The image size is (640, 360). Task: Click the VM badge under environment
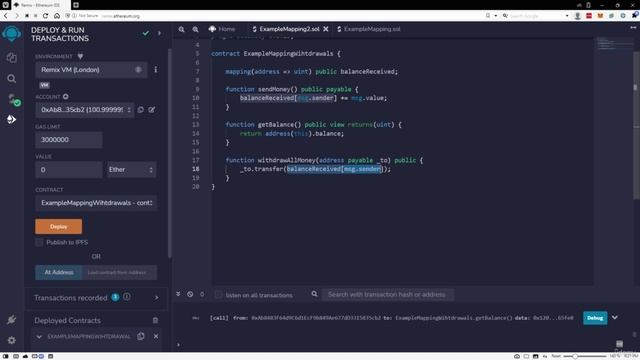[44, 85]
